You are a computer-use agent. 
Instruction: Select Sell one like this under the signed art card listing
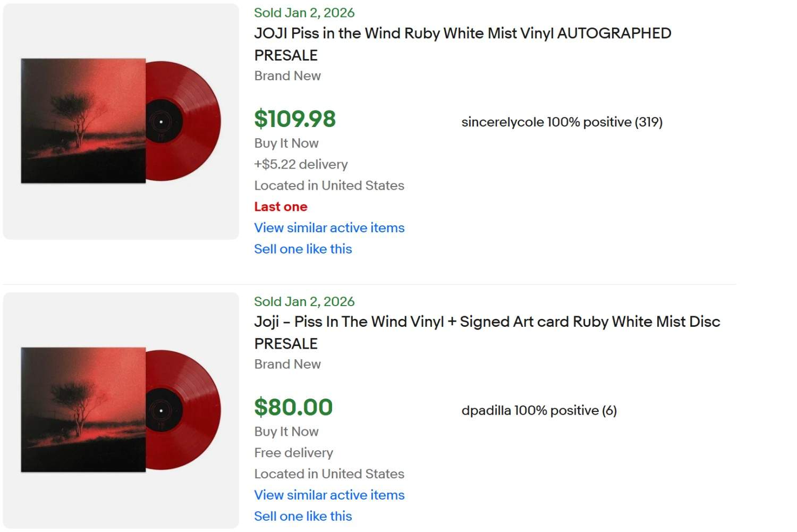click(x=303, y=516)
